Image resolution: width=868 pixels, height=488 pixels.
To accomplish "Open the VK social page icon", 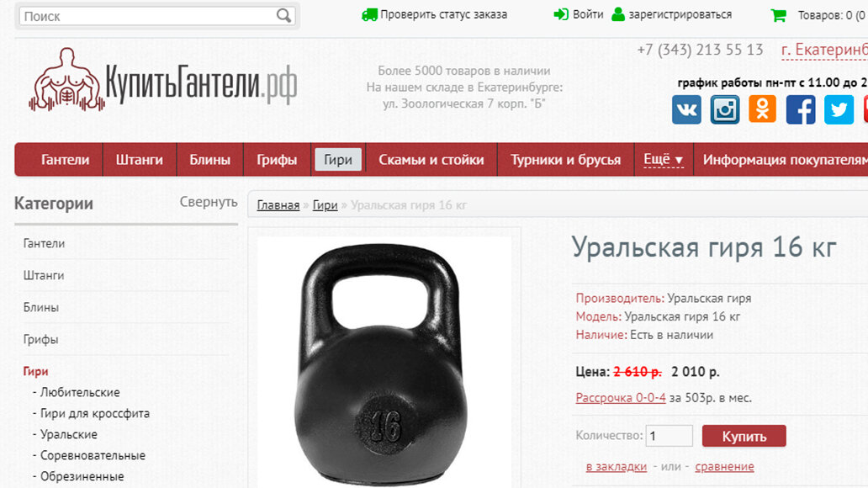I will point(686,109).
